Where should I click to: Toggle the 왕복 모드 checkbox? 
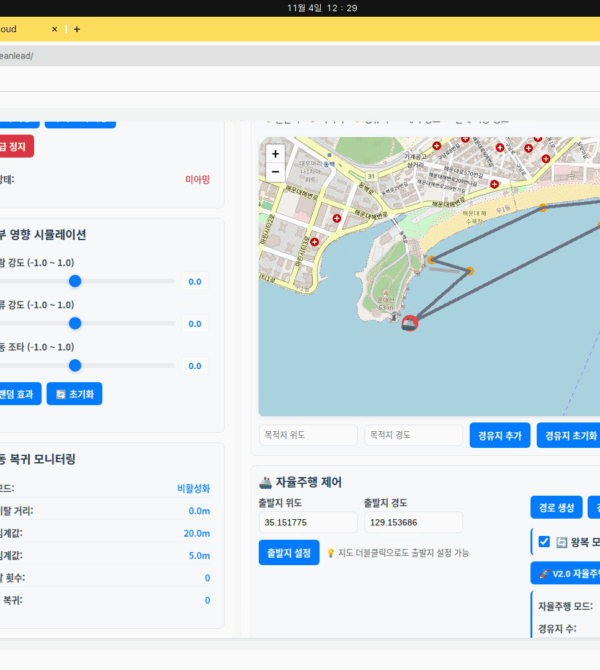tap(544, 542)
